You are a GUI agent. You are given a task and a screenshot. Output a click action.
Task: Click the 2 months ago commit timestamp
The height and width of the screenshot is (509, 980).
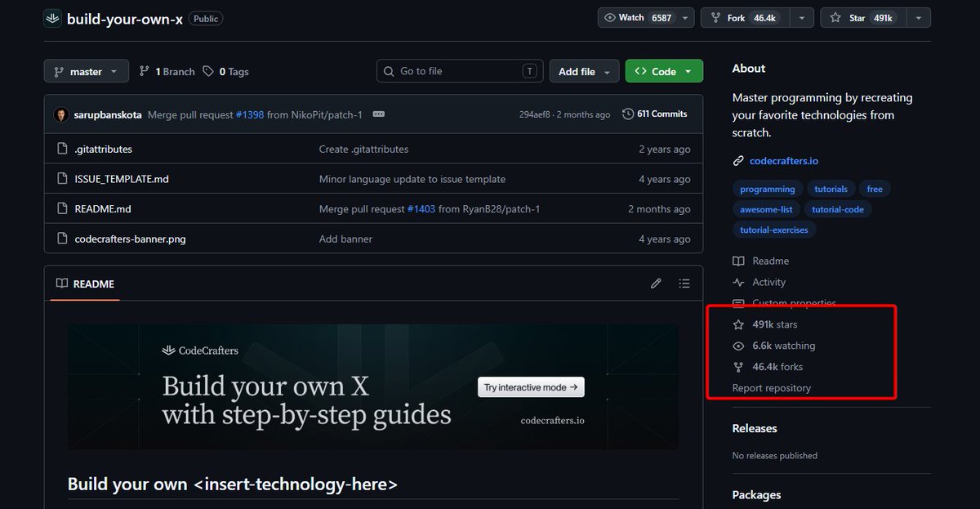[x=583, y=114]
